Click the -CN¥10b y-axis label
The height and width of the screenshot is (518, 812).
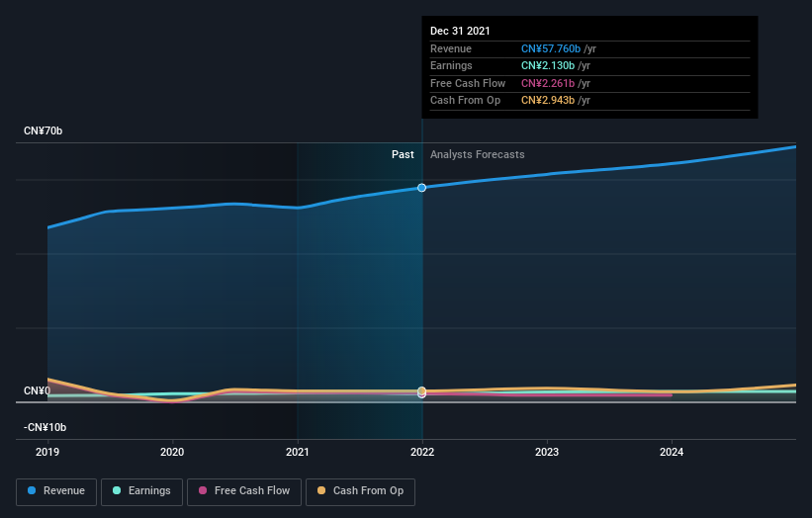click(x=45, y=427)
